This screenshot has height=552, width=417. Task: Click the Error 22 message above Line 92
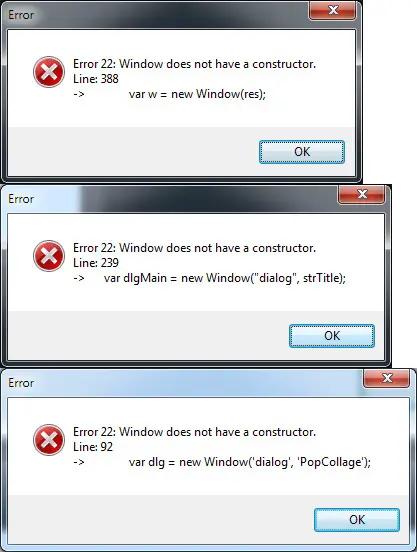click(195, 432)
